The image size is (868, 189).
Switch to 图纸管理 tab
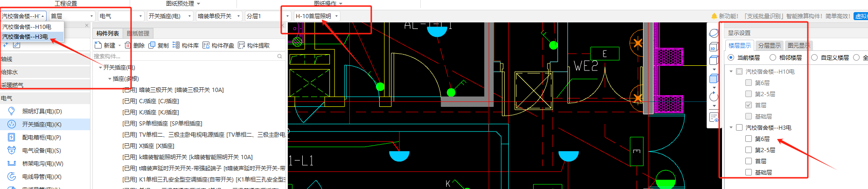tap(138, 34)
